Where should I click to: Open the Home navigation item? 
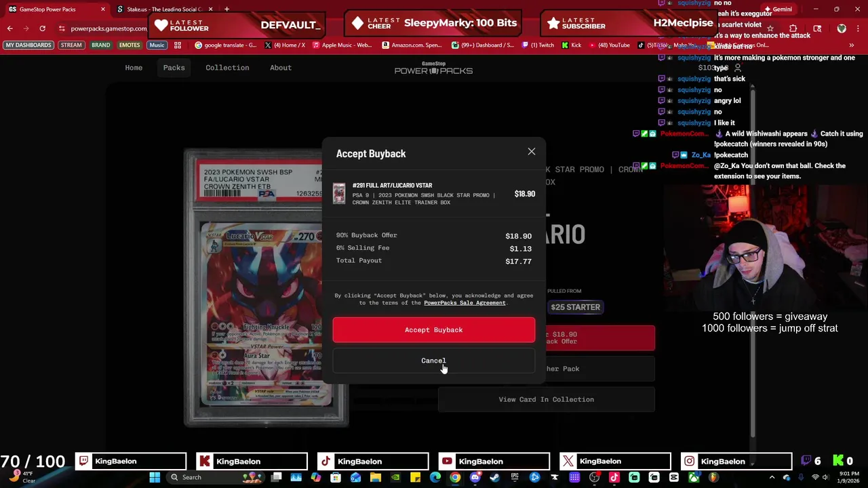click(134, 68)
